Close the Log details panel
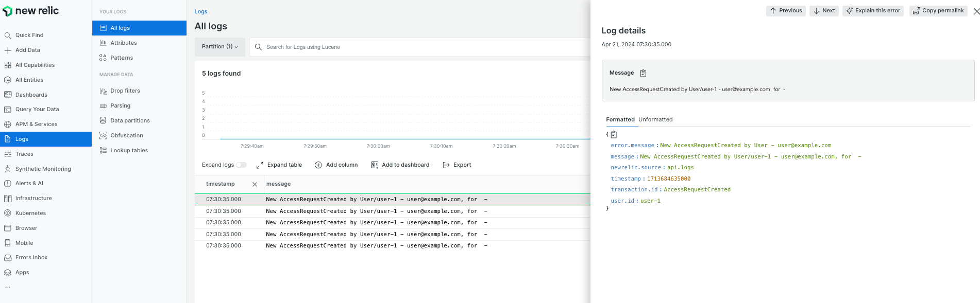 tap(976, 11)
